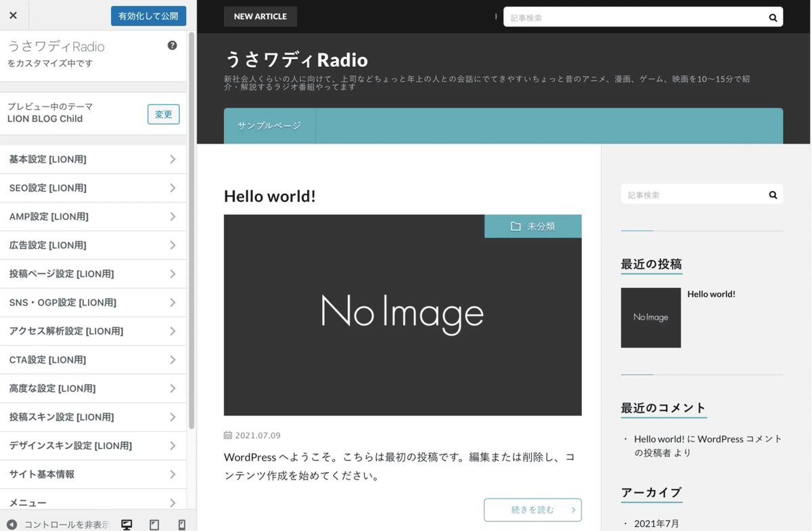Close the customizer with the X icon
The height and width of the screenshot is (531, 812).
(x=13, y=15)
